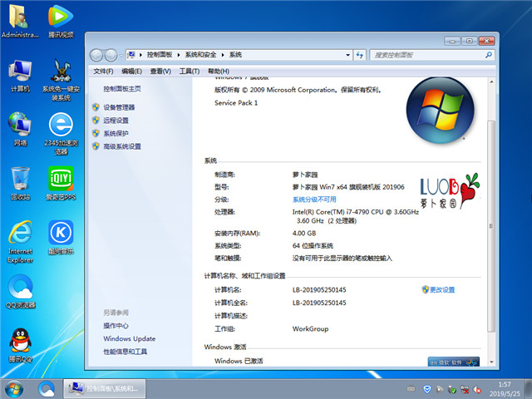Click the keyboard tray icon
This screenshot has width=532, height=399.
tap(411, 389)
